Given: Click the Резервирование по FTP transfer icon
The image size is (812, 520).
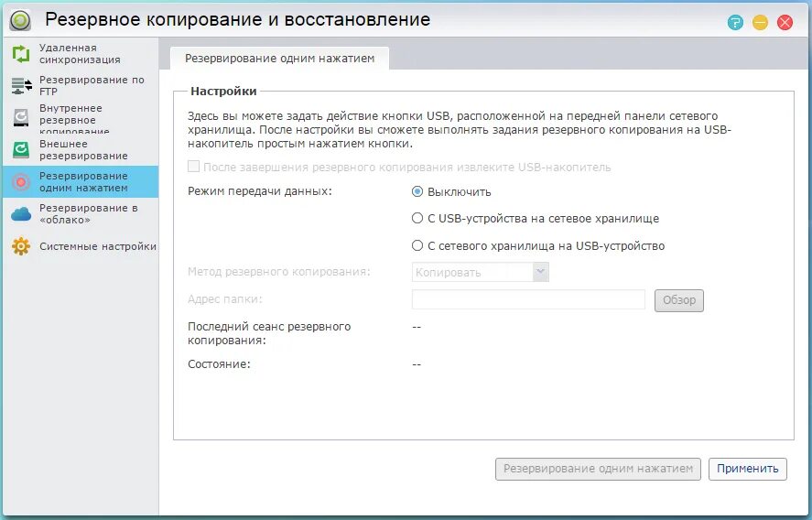Looking at the screenshot, I should [x=21, y=85].
